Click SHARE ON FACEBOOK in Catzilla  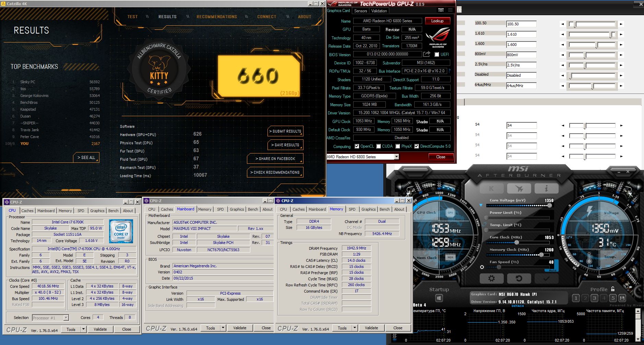(x=275, y=159)
